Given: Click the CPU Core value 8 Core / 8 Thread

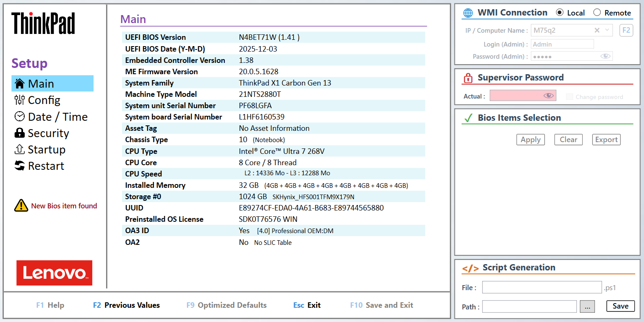Looking at the screenshot, I should [267, 163].
